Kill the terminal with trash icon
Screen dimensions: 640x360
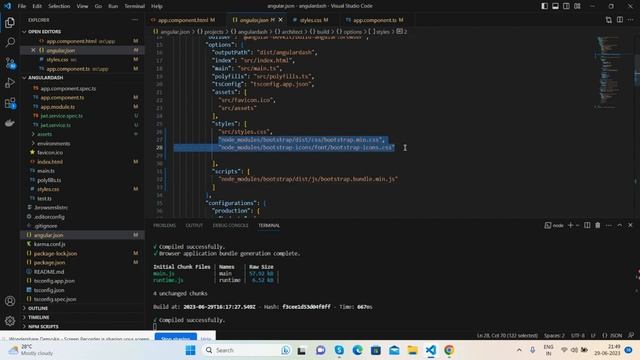[x=598, y=225]
